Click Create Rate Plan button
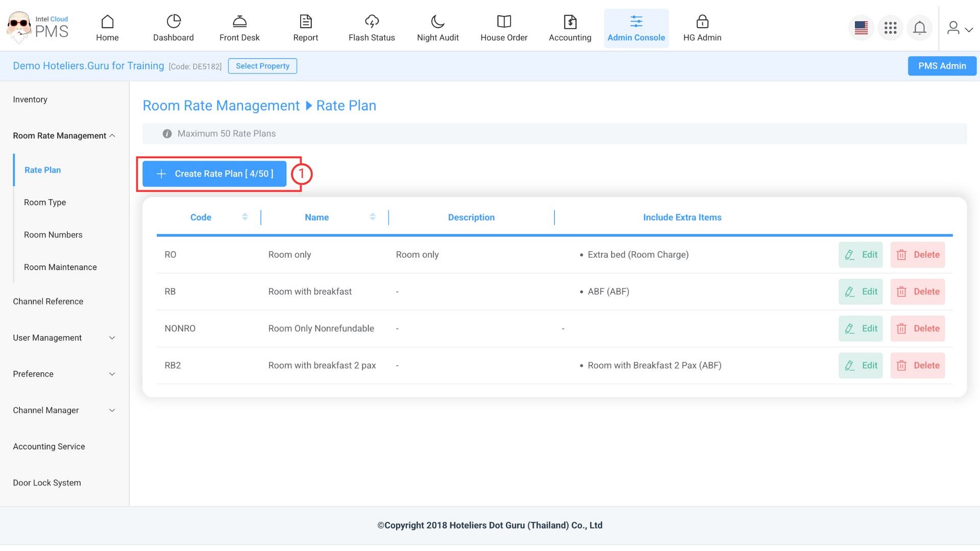Image resolution: width=980 pixels, height=551 pixels. (214, 174)
